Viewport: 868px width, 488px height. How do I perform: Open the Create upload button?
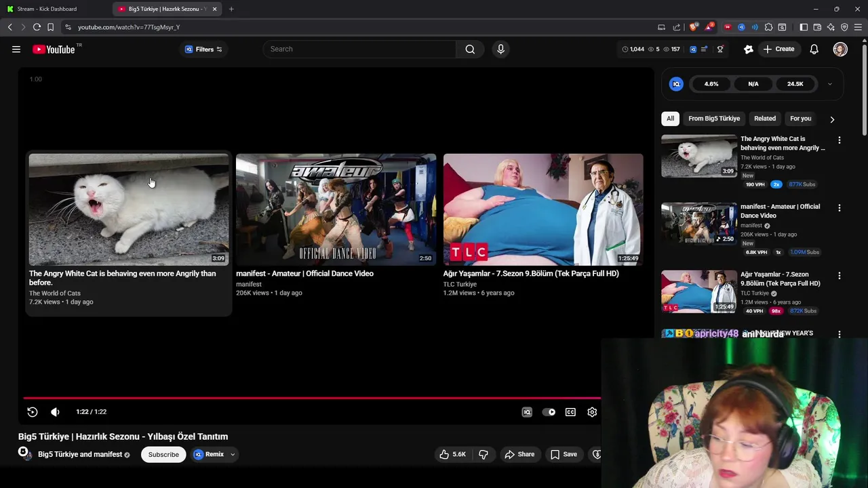click(x=778, y=49)
